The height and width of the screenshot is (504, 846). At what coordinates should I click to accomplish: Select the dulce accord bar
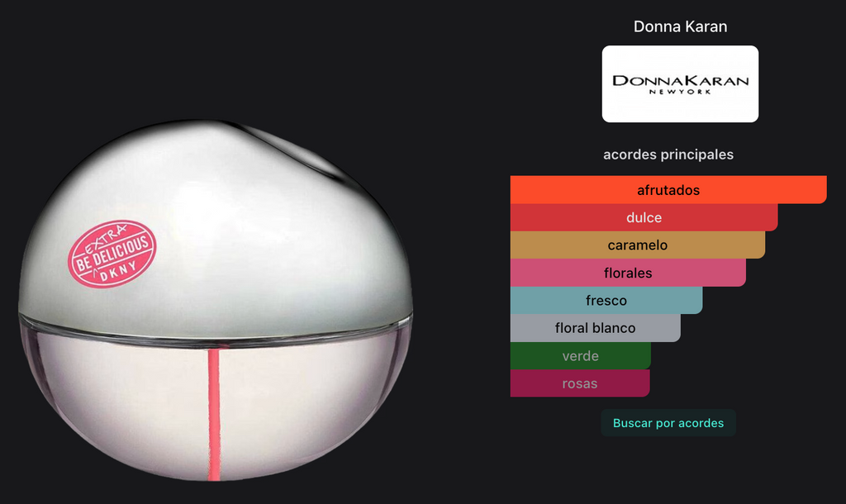coord(644,217)
